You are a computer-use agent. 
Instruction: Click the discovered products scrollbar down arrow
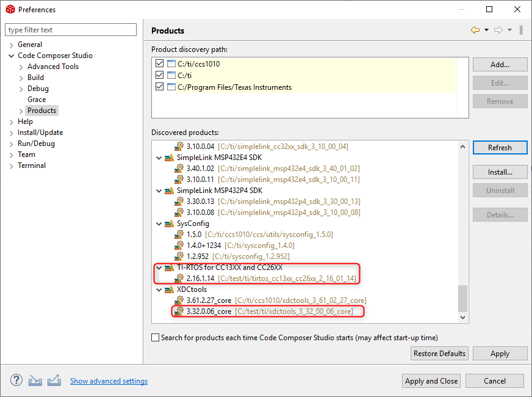click(x=463, y=317)
